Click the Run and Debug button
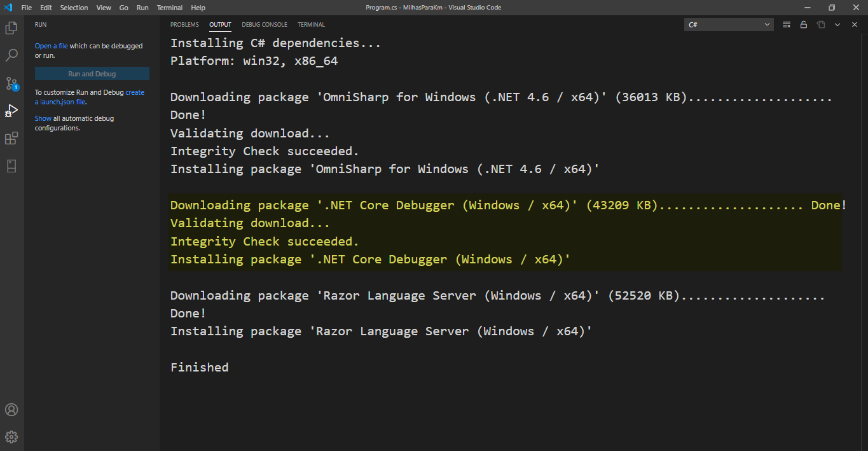 click(x=92, y=74)
